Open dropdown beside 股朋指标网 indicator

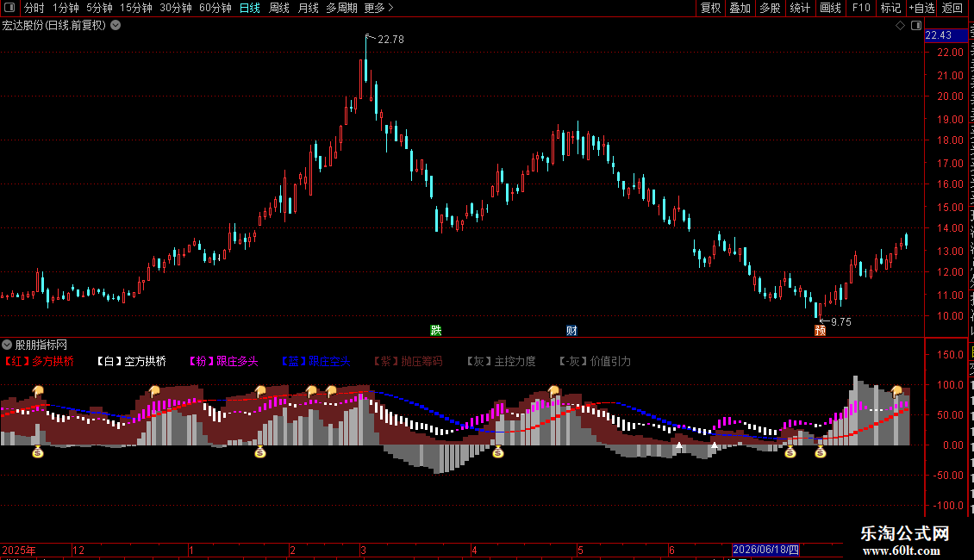pyautogui.click(x=7, y=345)
